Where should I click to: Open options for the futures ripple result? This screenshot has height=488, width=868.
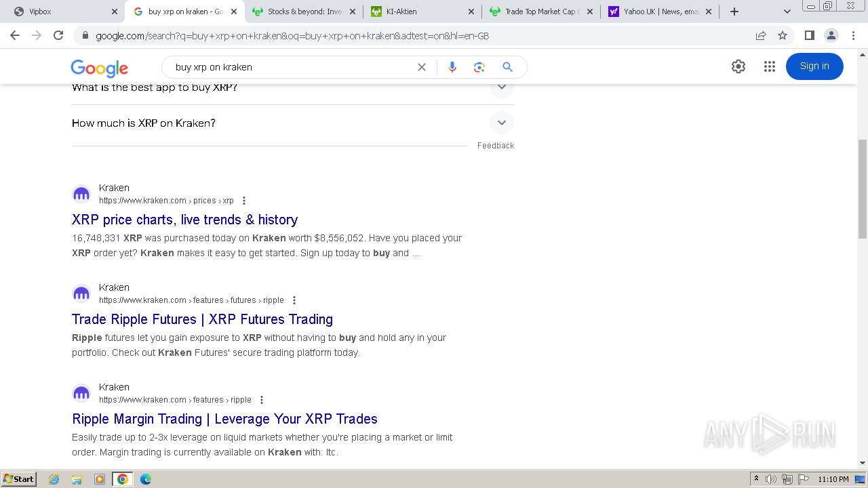(294, 300)
